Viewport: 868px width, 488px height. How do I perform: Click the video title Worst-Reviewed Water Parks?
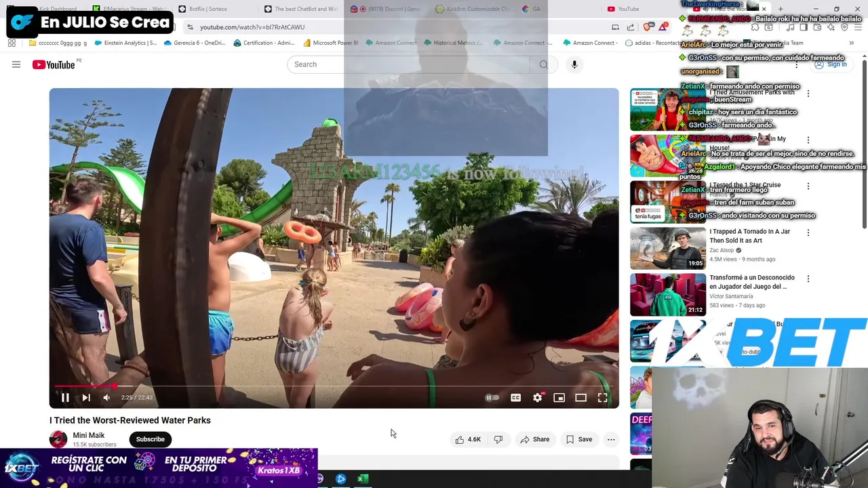(x=130, y=420)
